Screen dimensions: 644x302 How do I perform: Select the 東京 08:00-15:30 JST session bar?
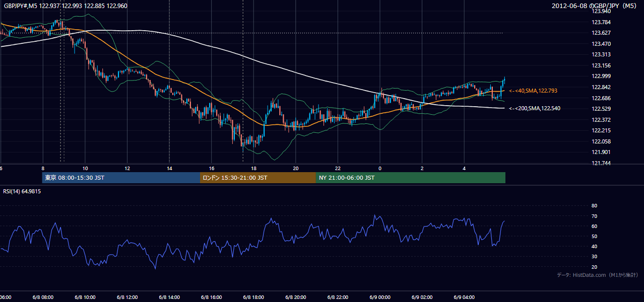coord(121,178)
